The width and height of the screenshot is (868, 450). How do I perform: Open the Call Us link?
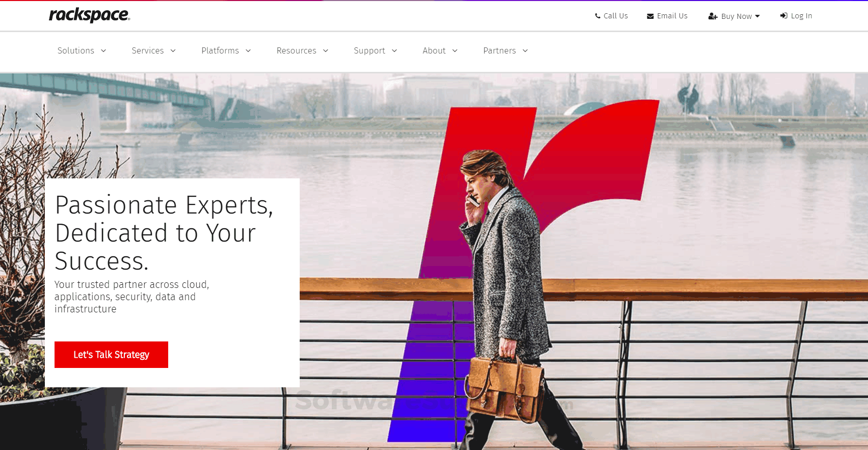(616, 16)
